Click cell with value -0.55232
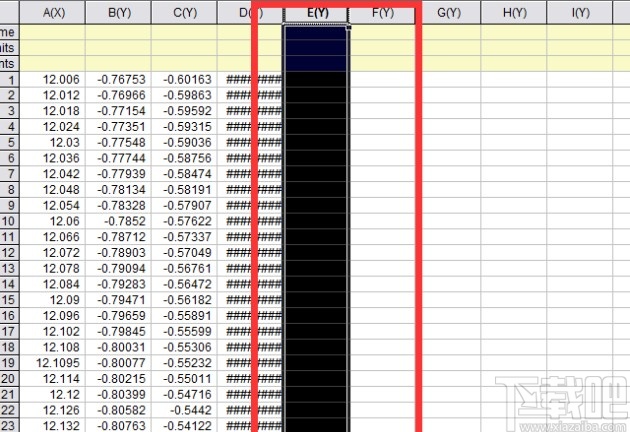Image resolution: width=630 pixels, height=432 pixels. click(x=184, y=363)
